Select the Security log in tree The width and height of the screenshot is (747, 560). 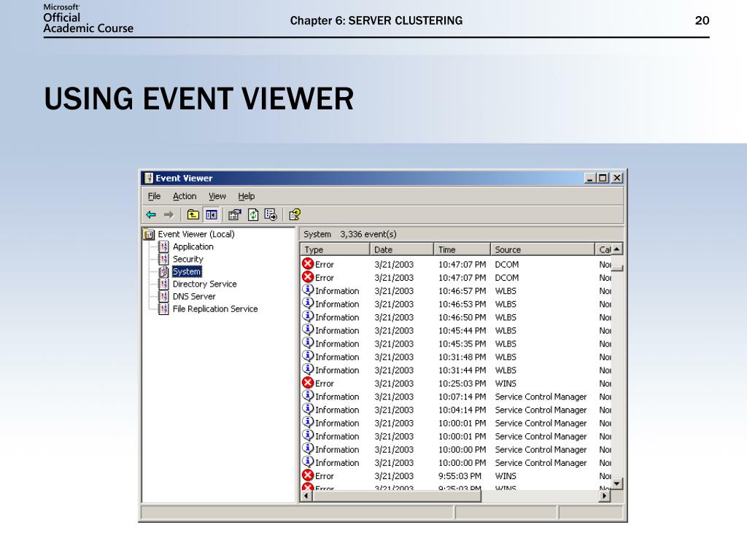(187, 259)
